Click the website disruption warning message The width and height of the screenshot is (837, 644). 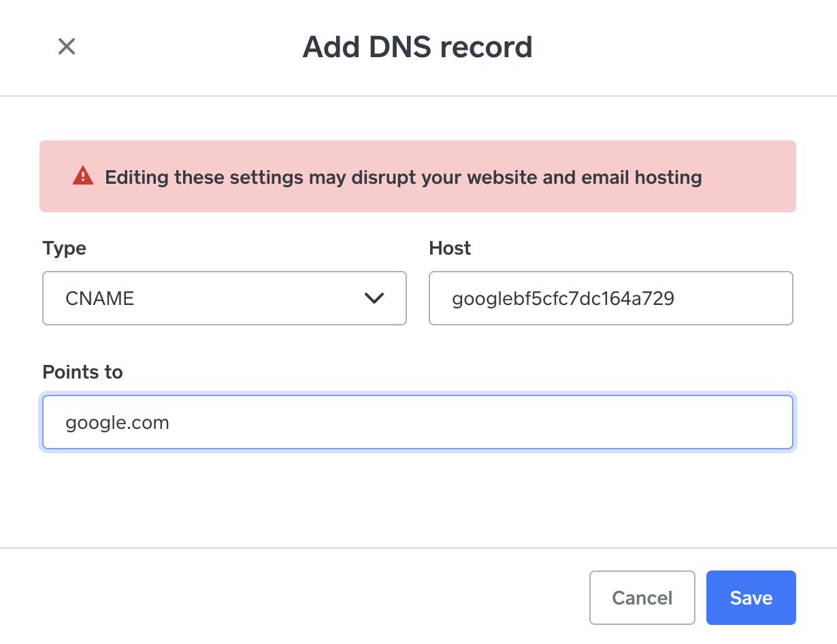pyautogui.click(x=404, y=178)
